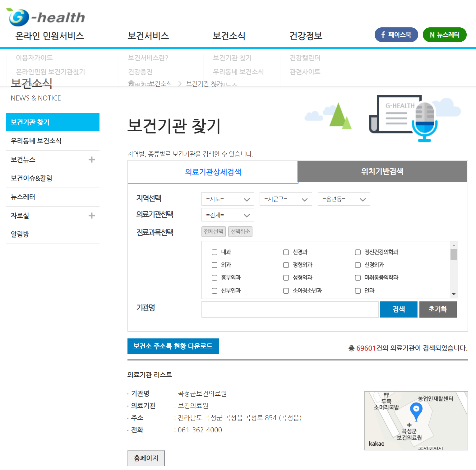Open the =전체= institution type dropdown
This screenshot has width=476, height=470.
[228, 215]
